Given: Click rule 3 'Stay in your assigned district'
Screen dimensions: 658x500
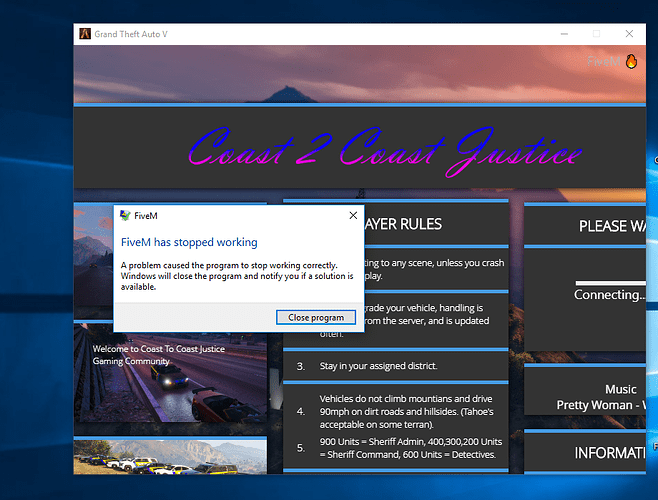Looking at the screenshot, I should 378,366.
